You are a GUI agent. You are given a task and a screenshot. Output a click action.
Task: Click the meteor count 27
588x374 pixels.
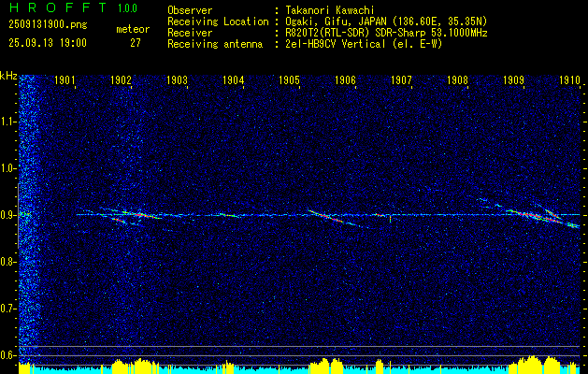[x=136, y=43]
